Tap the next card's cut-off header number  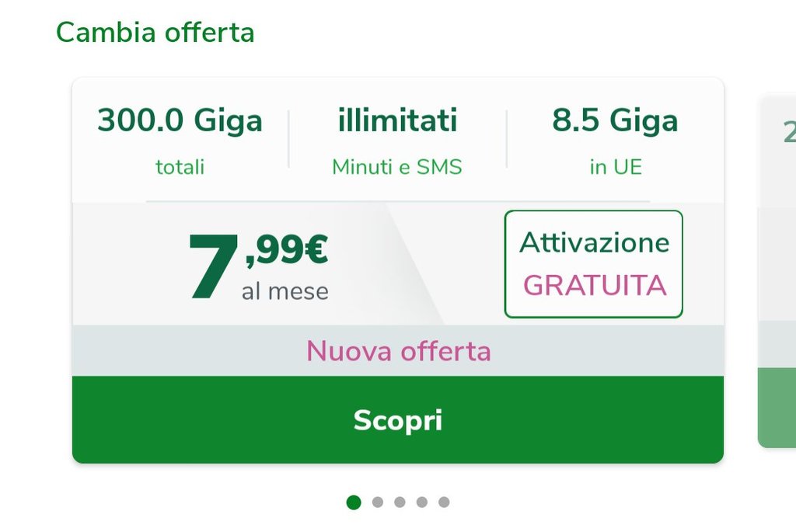pyautogui.click(x=789, y=132)
